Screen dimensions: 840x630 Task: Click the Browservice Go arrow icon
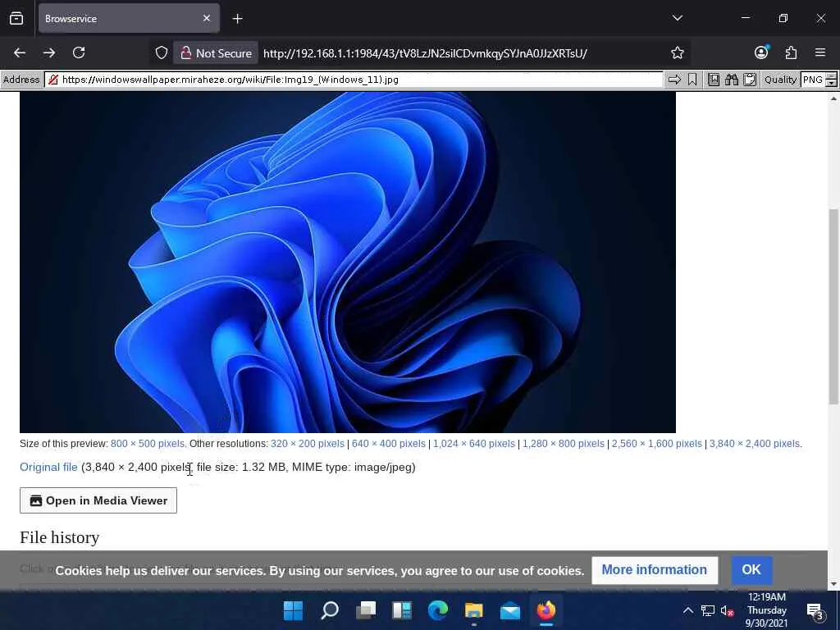pos(674,80)
